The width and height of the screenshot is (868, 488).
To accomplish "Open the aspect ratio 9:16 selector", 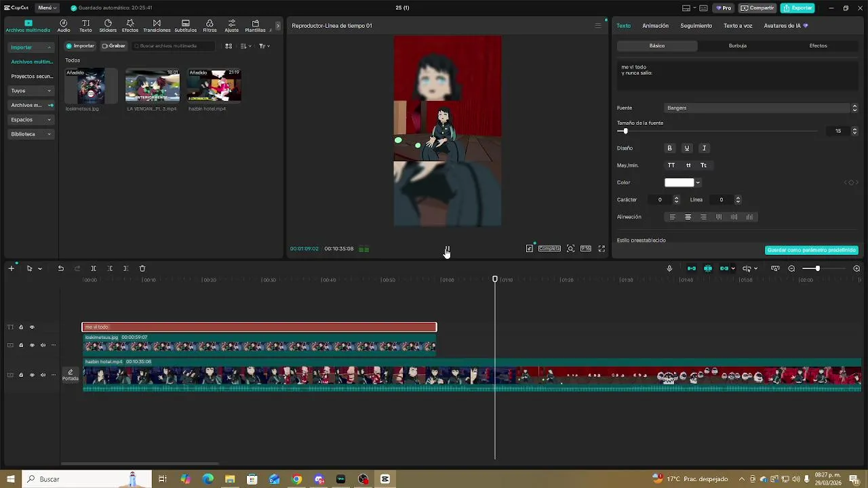I will point(586,249).
